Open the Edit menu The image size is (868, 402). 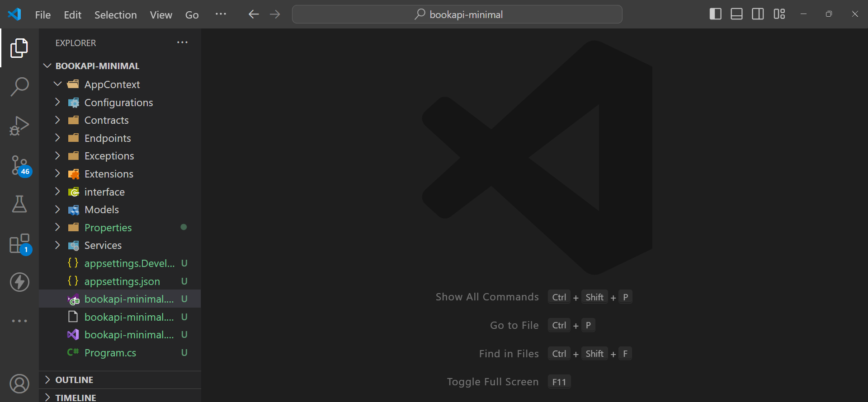click(72, 15)
